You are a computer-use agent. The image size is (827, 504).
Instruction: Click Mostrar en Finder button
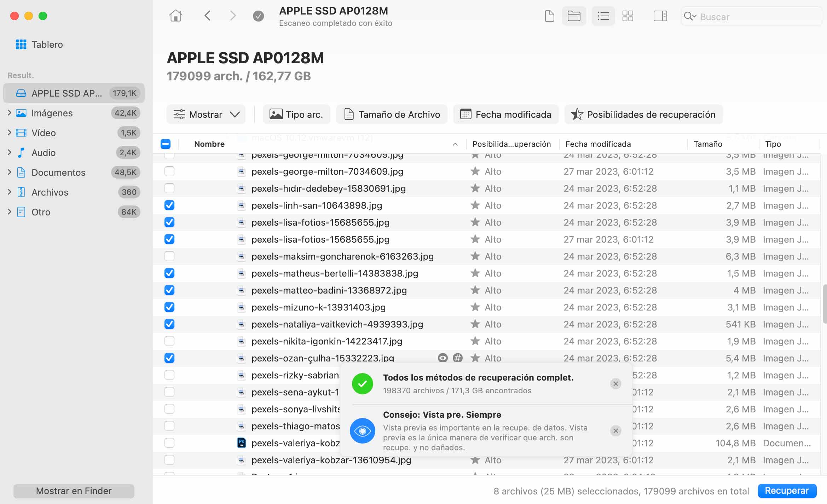[x=74, y=491]
